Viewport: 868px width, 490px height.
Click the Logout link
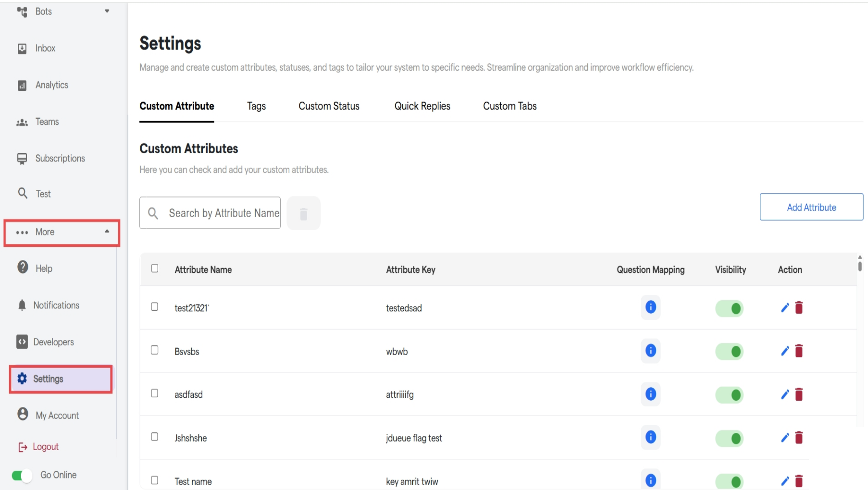pyautogui.click(x=46, y=447)
